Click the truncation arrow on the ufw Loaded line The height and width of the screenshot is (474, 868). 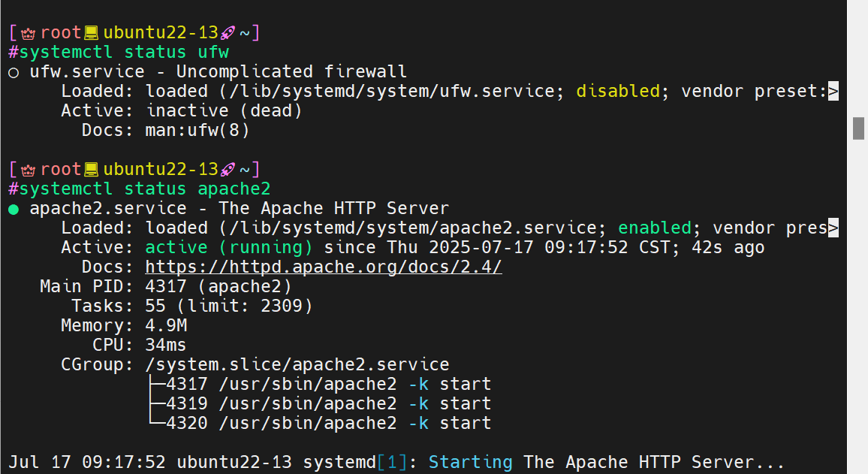coord(833,91)
